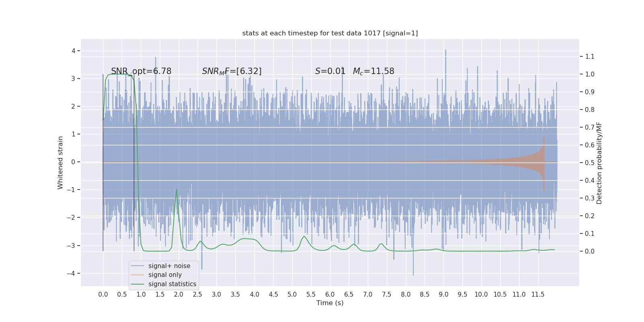The height and width of the screenshot is (322, 644).
Task: Click the left y-axis tick label −2
Action: [71, 217]
